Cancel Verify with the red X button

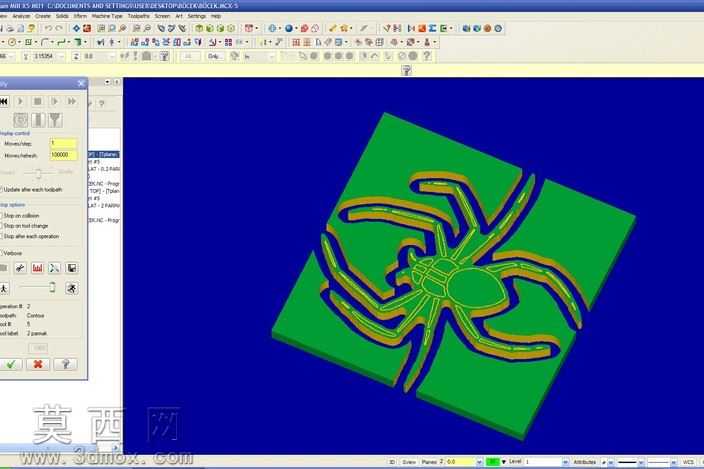tap(38, 364)
